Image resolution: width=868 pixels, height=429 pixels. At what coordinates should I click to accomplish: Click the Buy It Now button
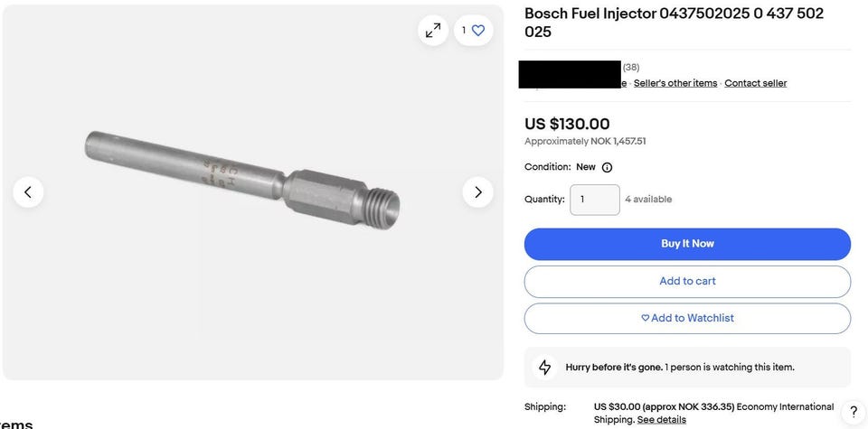(687, 244)
